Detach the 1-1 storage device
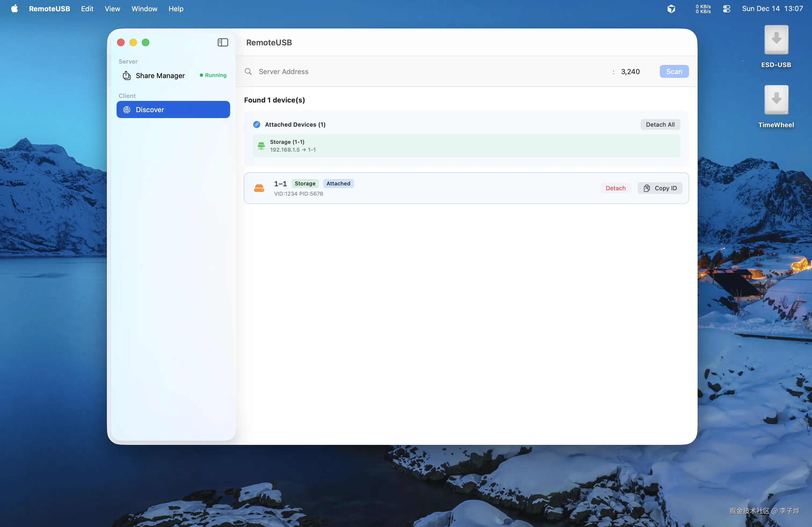812x527 pixels. (x=615, y=188)
